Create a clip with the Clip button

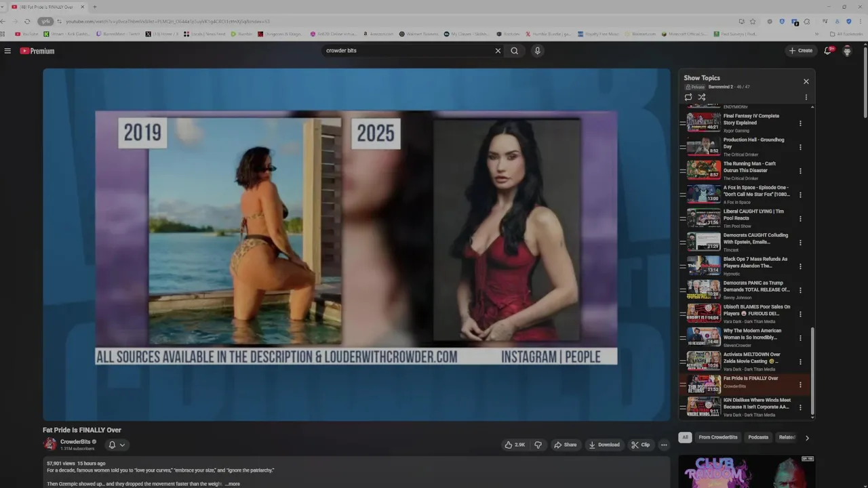click(640, 445)
